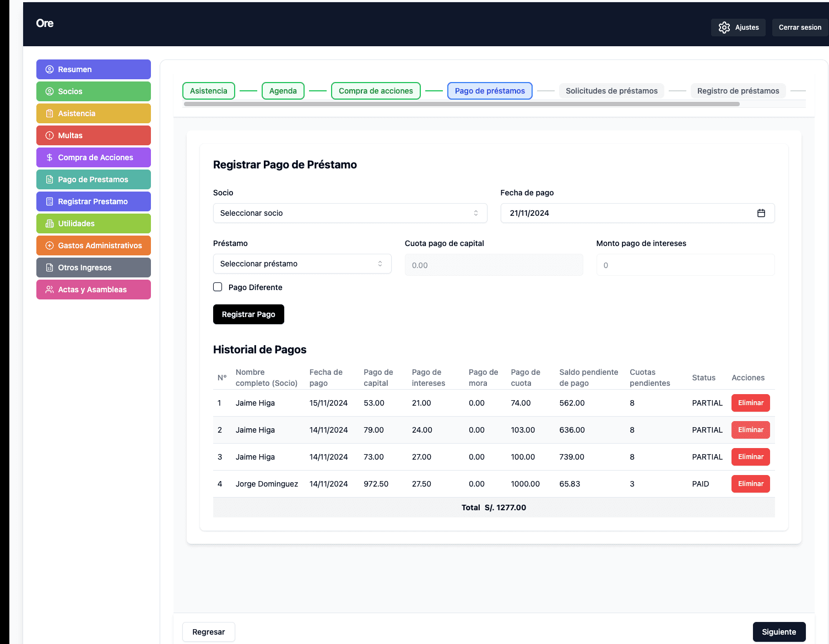
Task: Click the 1000.00 cuota payment cell
Action: point(525,484)
